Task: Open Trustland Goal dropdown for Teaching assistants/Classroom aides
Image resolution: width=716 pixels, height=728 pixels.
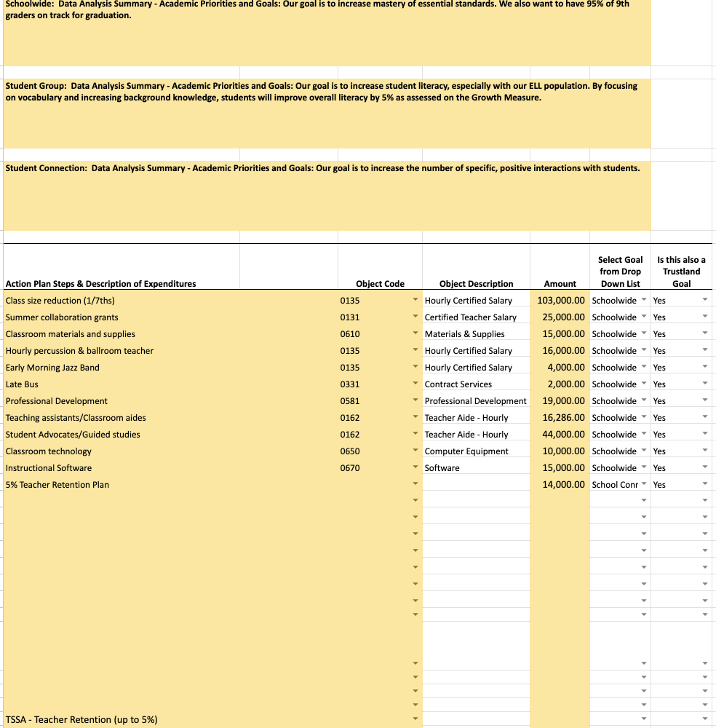Action: click(705, 417)
